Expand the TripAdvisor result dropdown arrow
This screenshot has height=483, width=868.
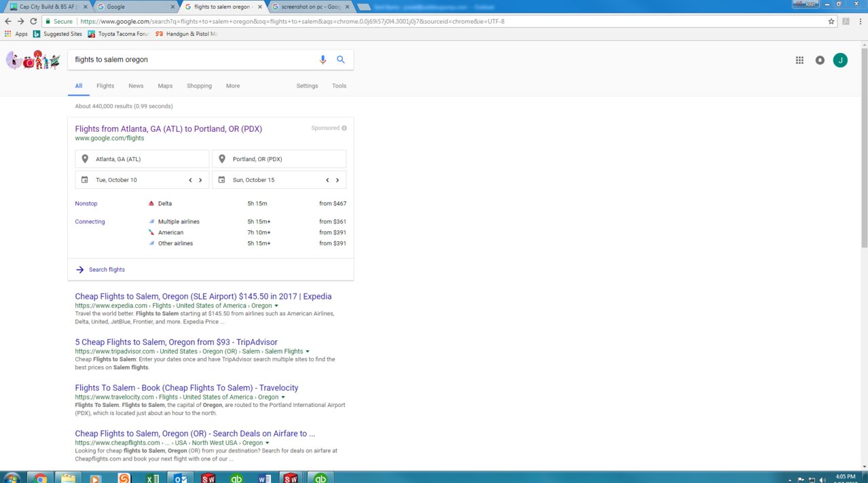coord(308,352)
